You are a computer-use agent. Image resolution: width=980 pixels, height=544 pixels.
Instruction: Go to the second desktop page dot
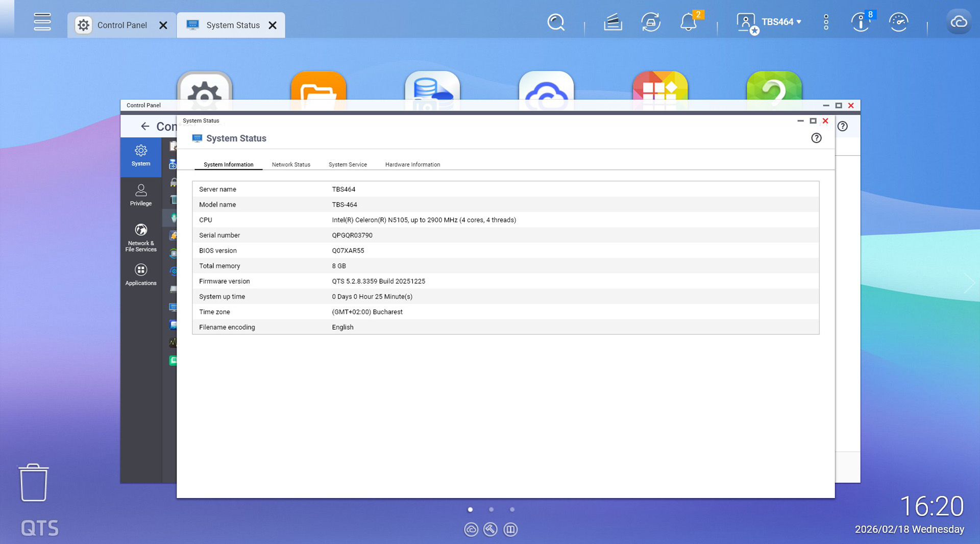(x=491, y=509)
